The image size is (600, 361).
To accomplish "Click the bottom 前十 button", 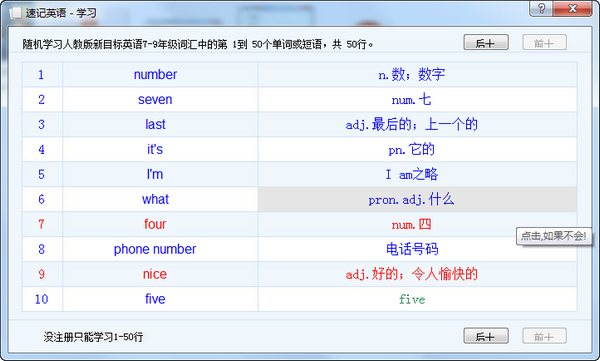I will (545, 336).
